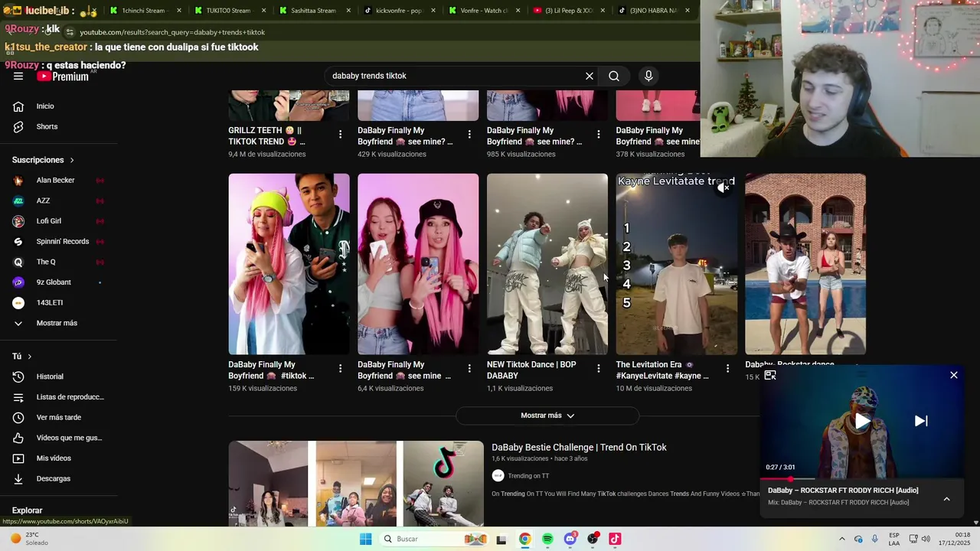Open 'DaBaby Bestie Challenge | Trend On TikTok' video
The image size is (980, 551).
(579, 448)
